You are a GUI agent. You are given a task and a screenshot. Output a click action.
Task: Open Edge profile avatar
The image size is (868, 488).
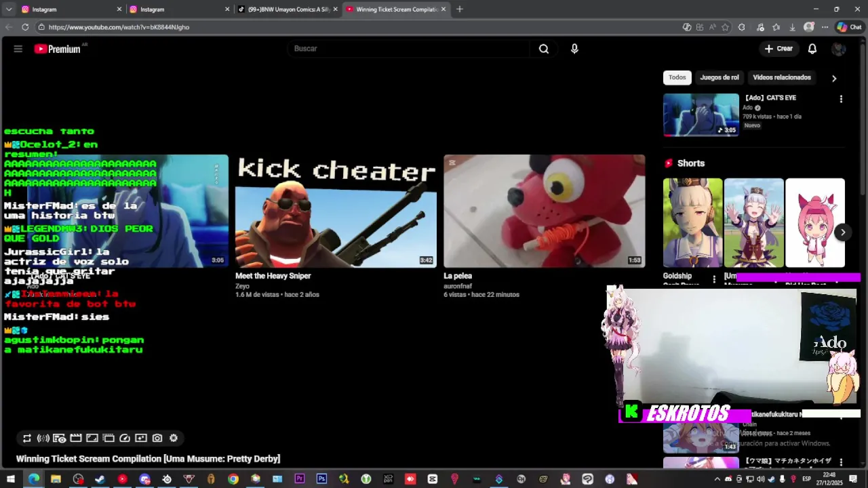click(x=809, y=27)
